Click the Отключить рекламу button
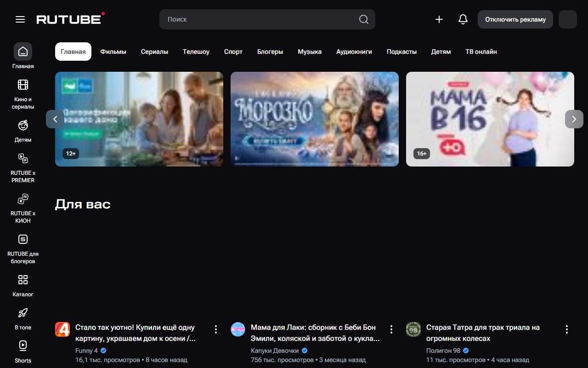The image size is (588, 368). point(515,19)
